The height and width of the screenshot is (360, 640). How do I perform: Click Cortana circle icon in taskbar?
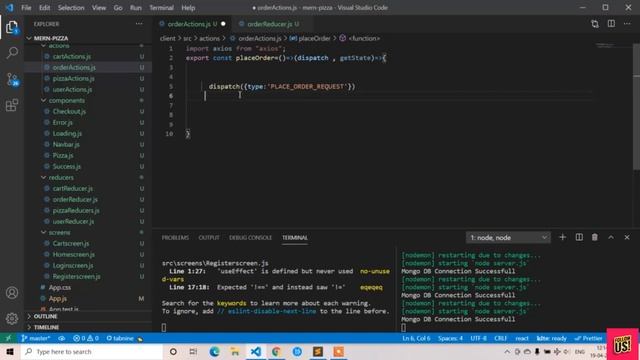pyautogui.click(x=173, y=351)
